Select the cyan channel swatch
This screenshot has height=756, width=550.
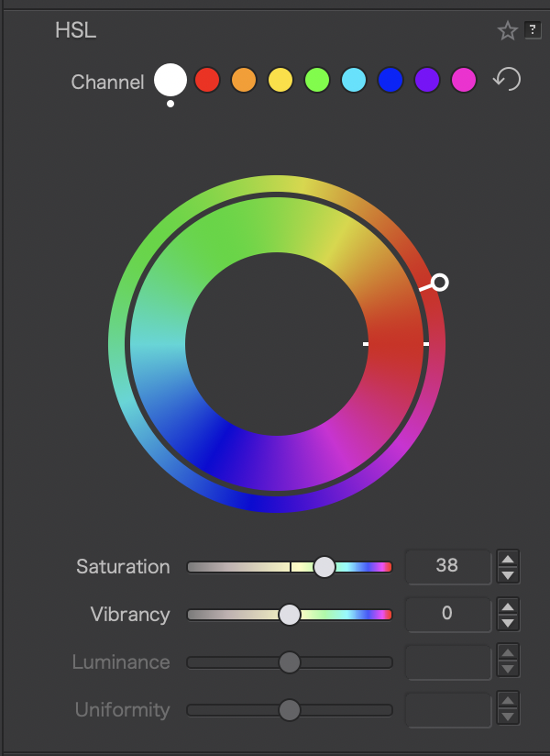pos(354,80)
